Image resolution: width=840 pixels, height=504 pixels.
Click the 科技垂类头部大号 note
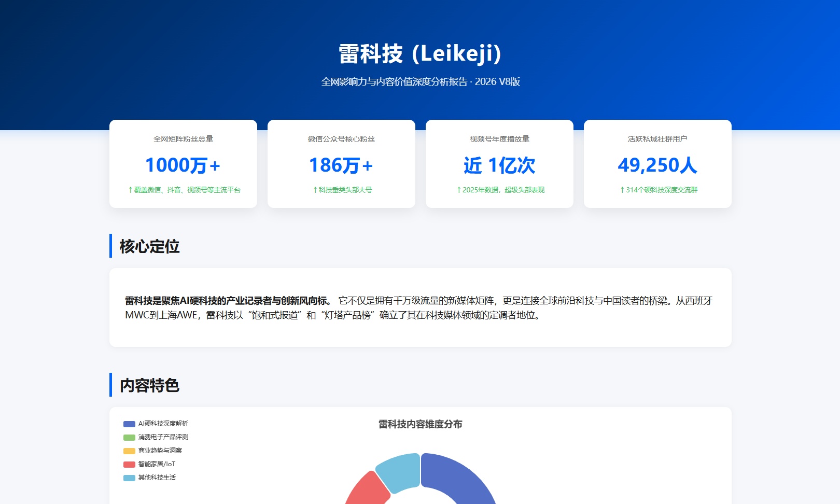click(342, 190)
